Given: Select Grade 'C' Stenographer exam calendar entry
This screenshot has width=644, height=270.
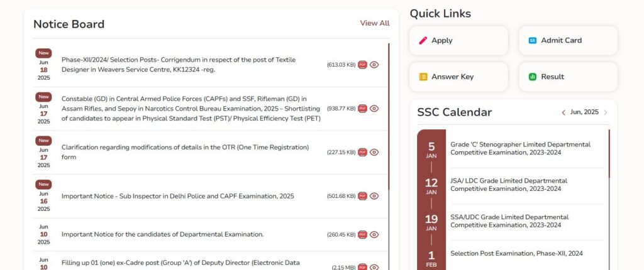Looking at the screenshot, I should click(x=520, y=149).
